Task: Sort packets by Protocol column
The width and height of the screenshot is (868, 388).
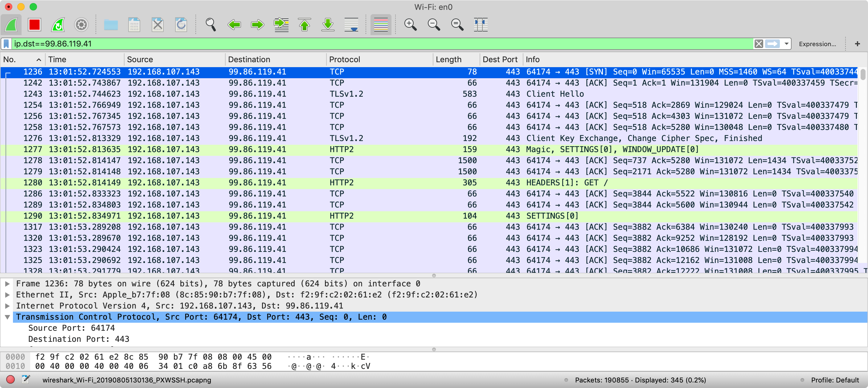Action: click(x=379, y=59)
